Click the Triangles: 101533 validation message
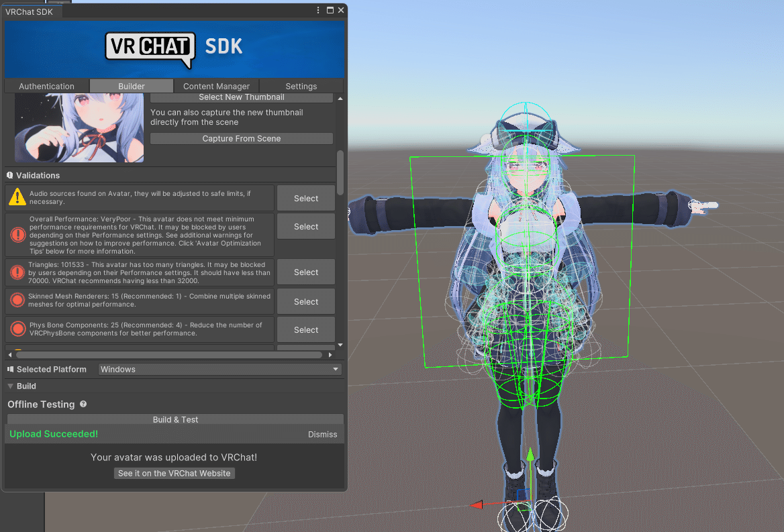The height and width of the screenshot is (532, 784). pyautogui.click(x=150, y=273)
